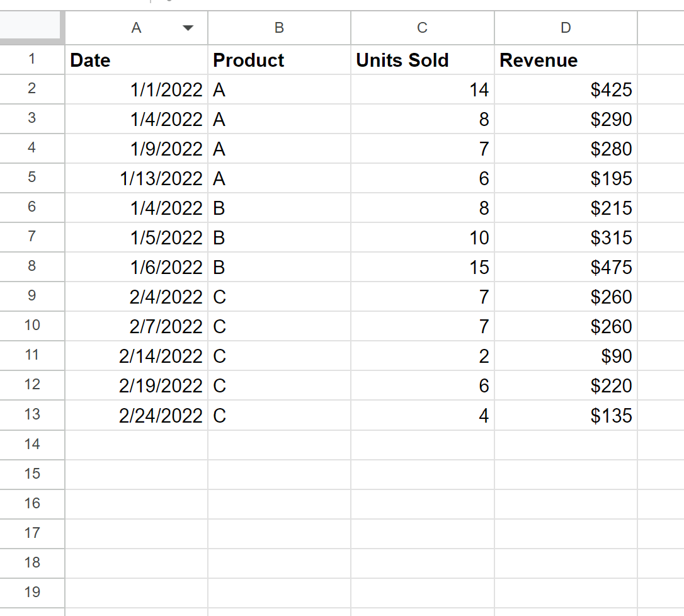Select row 14 by clicking its row number
Image resolution: width=684 pixels, height=616 pixels.
[31, 445]
